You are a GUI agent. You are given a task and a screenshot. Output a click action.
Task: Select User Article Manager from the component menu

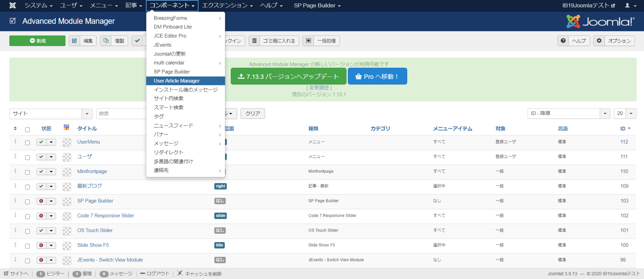177,81
